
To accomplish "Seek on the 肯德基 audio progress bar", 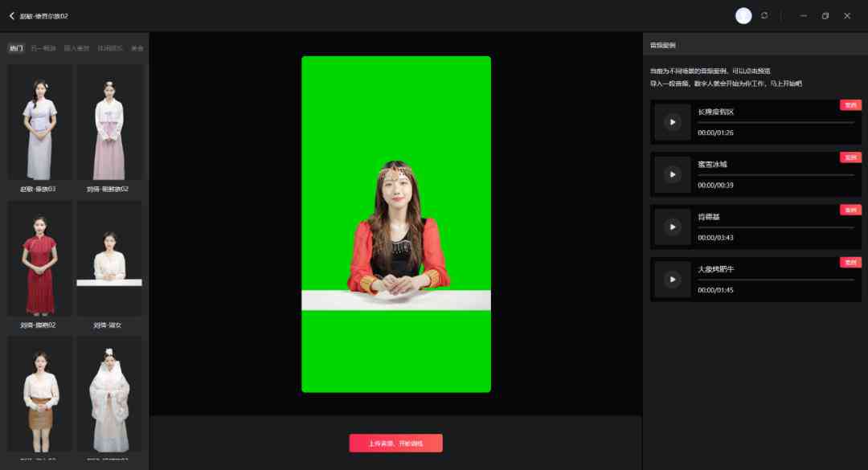I will pos(776,227).
